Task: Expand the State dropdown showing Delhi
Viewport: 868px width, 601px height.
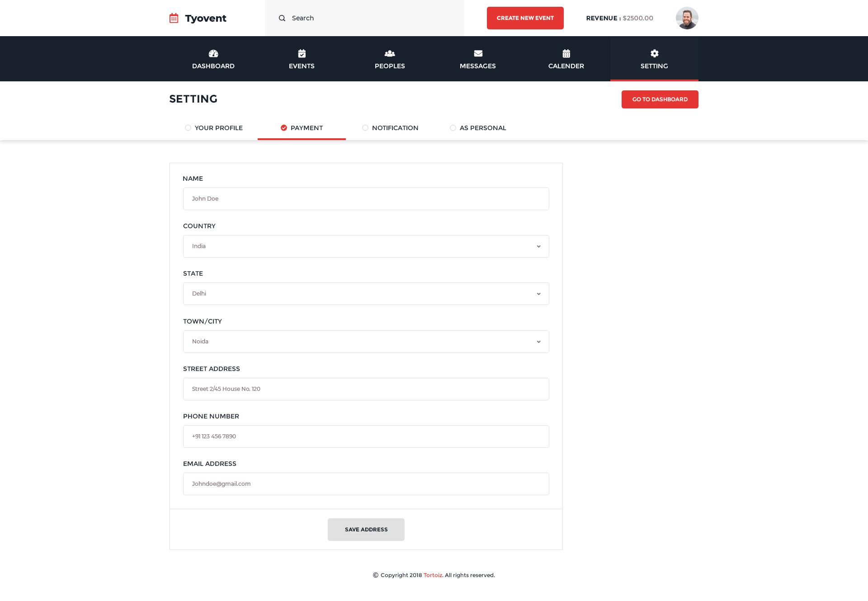Action: (x=366, y=294)
